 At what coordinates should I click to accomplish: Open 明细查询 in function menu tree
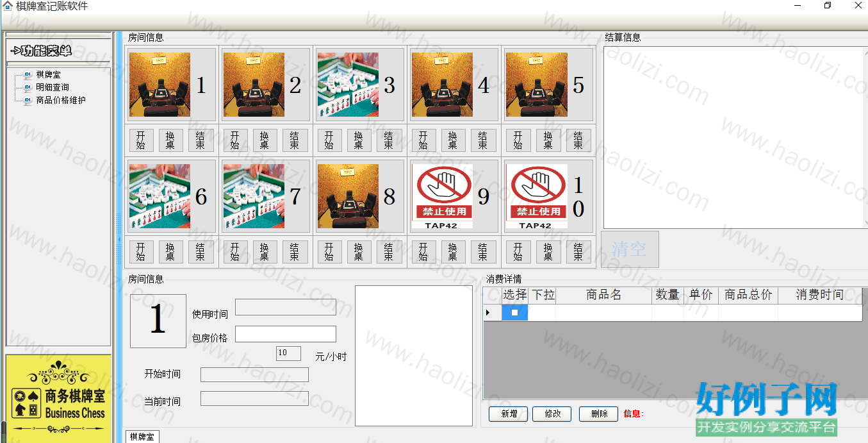tap(53, 87)
